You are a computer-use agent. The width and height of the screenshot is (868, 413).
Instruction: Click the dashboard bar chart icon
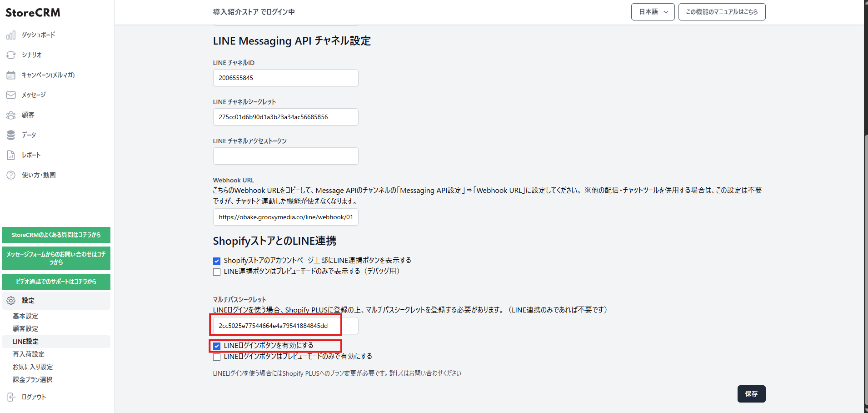11,35
